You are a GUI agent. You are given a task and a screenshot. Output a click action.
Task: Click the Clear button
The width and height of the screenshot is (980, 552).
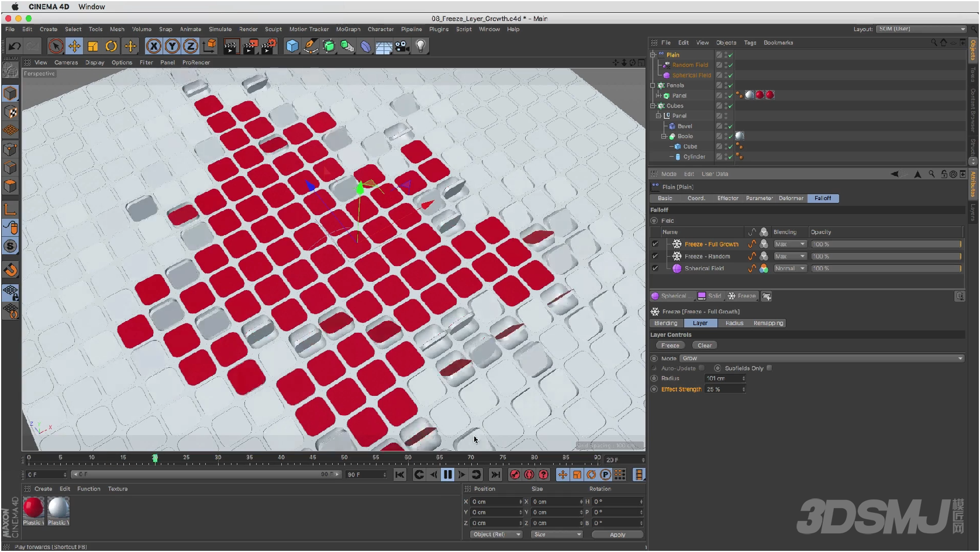click(x=705, y=346)
